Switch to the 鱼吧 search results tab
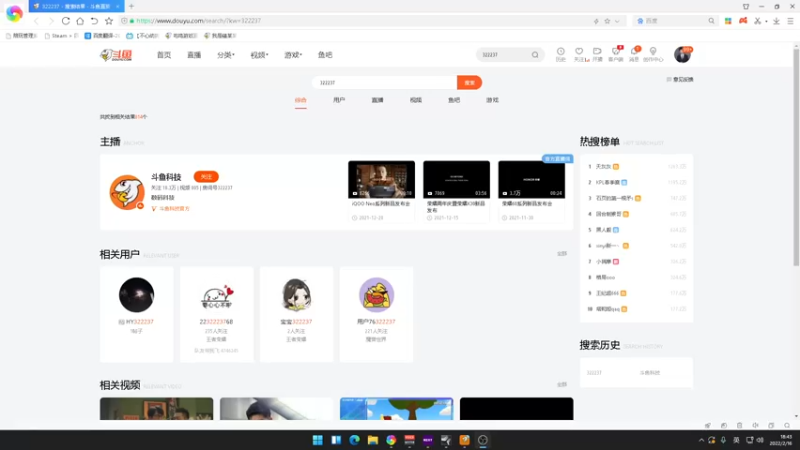The width and height of the screenshot is (800, 450). pyautogui.click(x=454, y=100)
